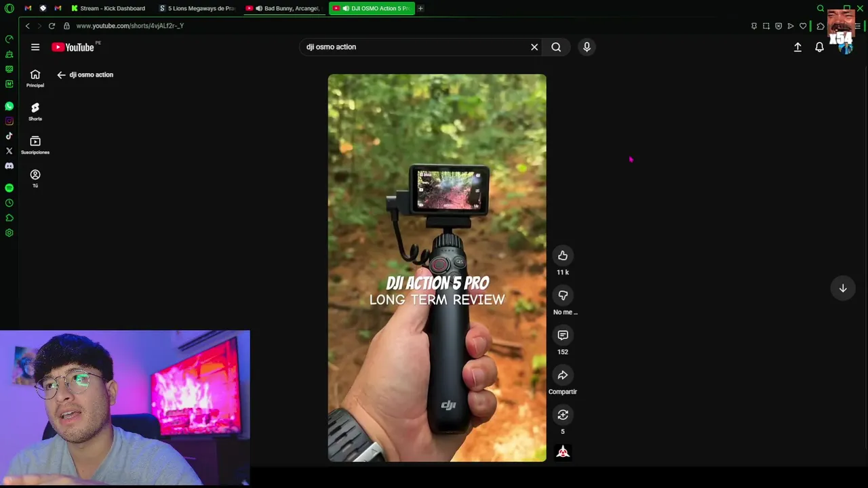The image size is (868, 488).
Task: Open Principal in the YouTube sidebar
Action: (35, 79)
